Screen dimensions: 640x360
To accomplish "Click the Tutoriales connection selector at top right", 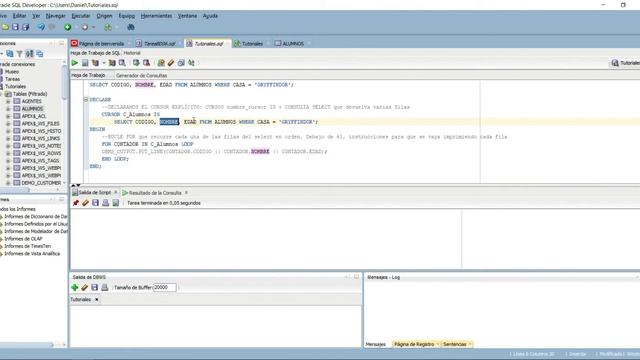I will click(x=625, y=63).
